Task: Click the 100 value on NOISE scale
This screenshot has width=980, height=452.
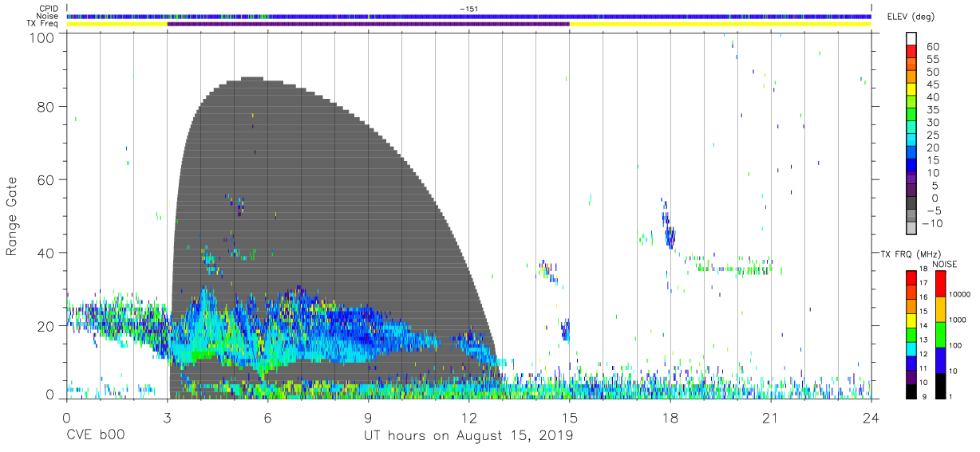Action: 957,347
